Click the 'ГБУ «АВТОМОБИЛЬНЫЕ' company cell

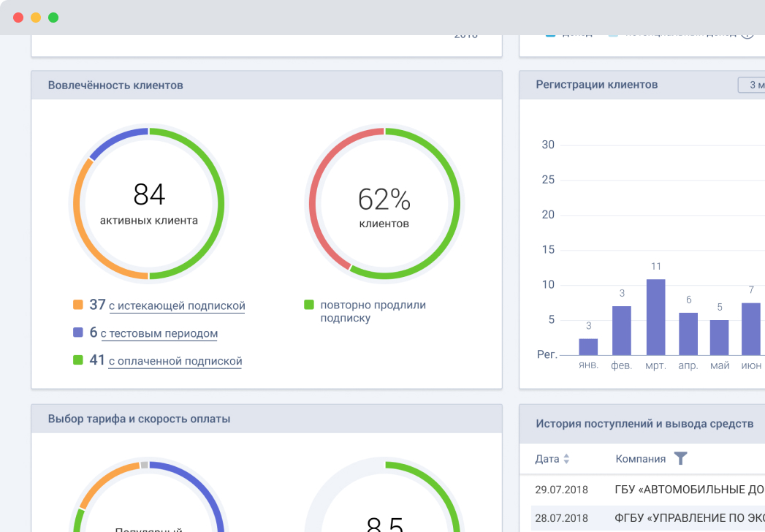(x=690, y=490)
